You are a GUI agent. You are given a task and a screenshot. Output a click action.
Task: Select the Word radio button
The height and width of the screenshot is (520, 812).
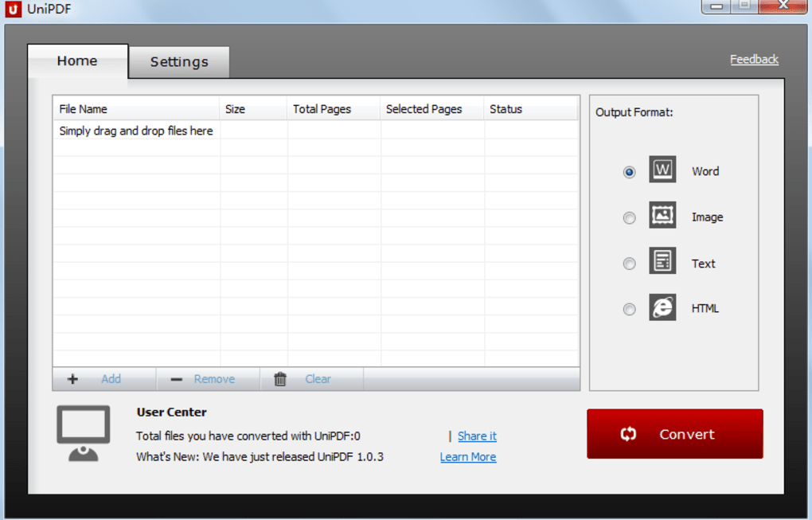click(629, 172)
